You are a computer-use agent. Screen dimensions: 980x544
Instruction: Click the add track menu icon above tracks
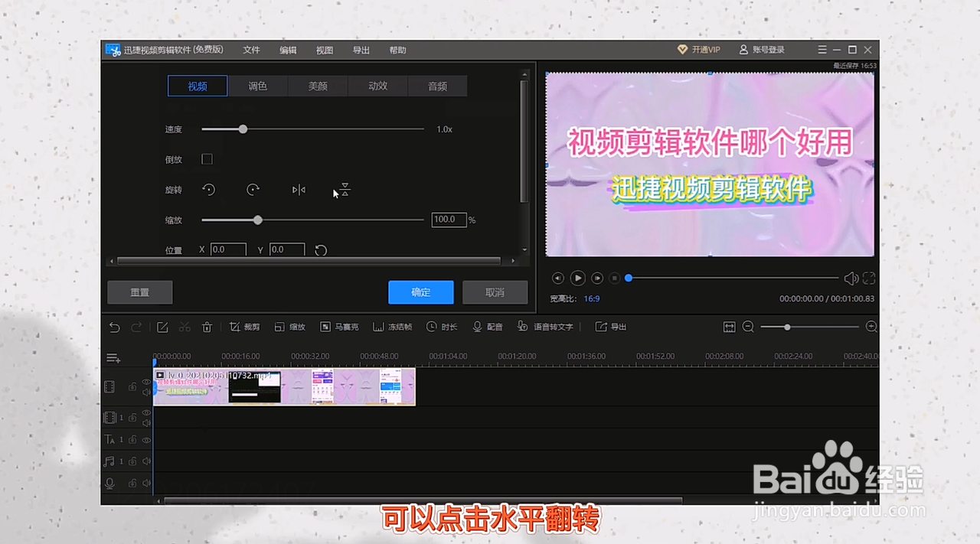coord(113,357)
